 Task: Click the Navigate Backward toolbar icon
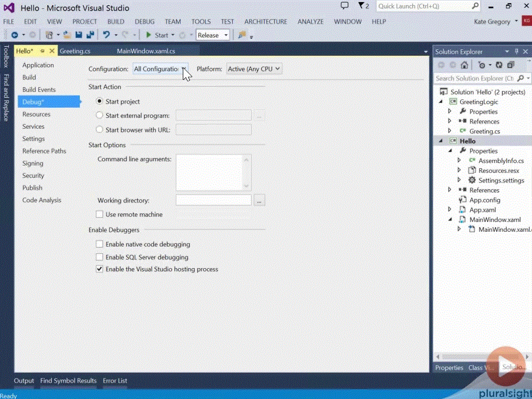[15, 35]
